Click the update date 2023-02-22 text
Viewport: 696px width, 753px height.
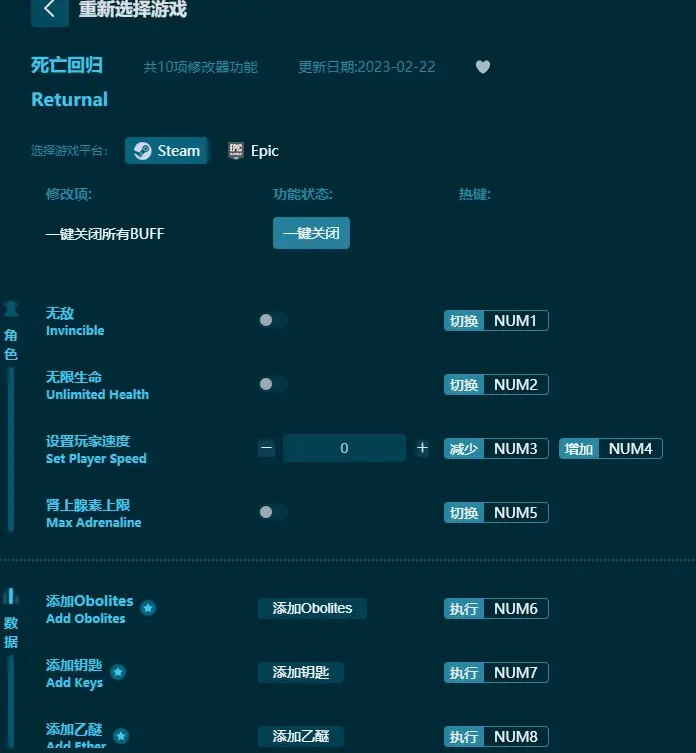[x=366, y=67]
